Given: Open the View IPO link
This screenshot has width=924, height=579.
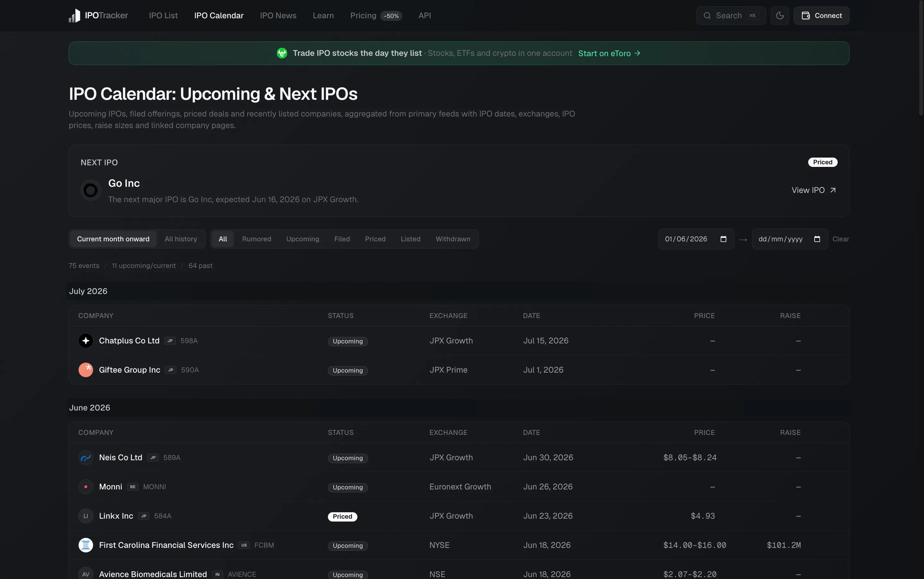Looking at the screenshot, I should tap(814, 190).
